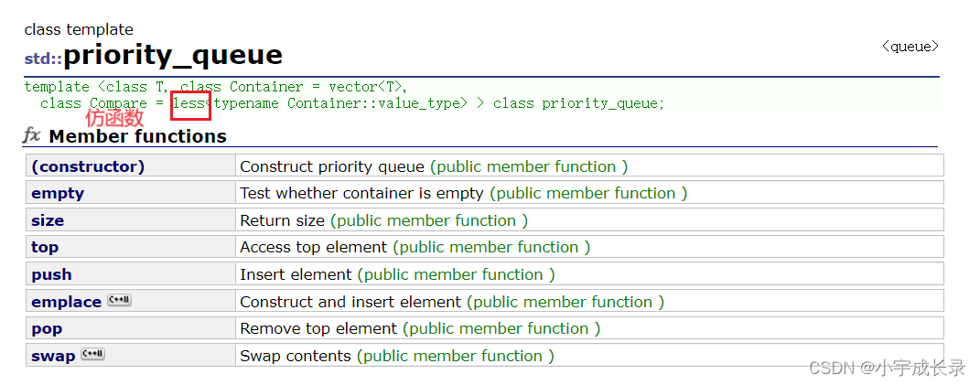The height and width of the screenshot is (385, 980).
Task: Open the pop member function link
Action: [x=47, y=329]
